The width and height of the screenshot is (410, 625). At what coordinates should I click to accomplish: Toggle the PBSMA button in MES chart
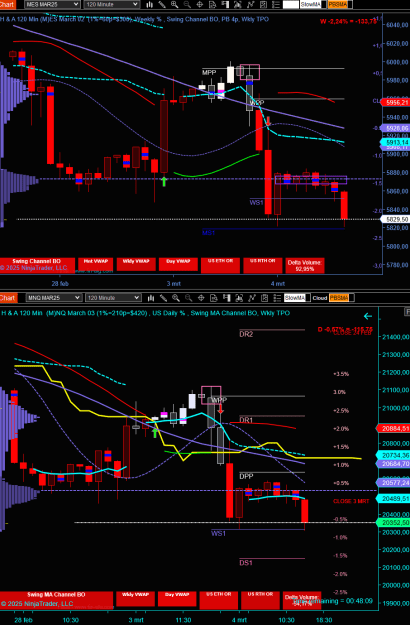pyautogui.click(x=338, y=5)
